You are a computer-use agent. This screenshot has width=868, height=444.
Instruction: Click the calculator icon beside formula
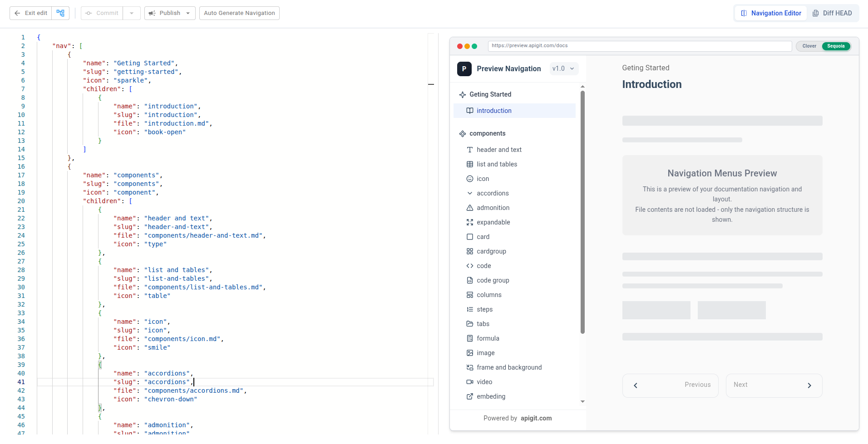pyautogui.click(x=470, y=338)
